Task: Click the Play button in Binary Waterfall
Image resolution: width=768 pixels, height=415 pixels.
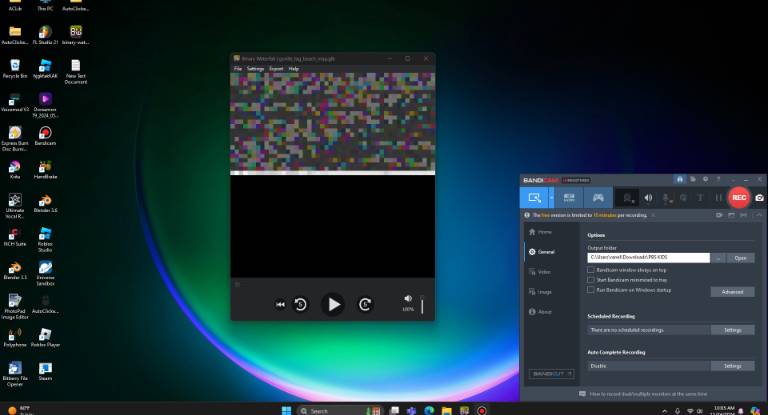Action: [x=333, y=304]
